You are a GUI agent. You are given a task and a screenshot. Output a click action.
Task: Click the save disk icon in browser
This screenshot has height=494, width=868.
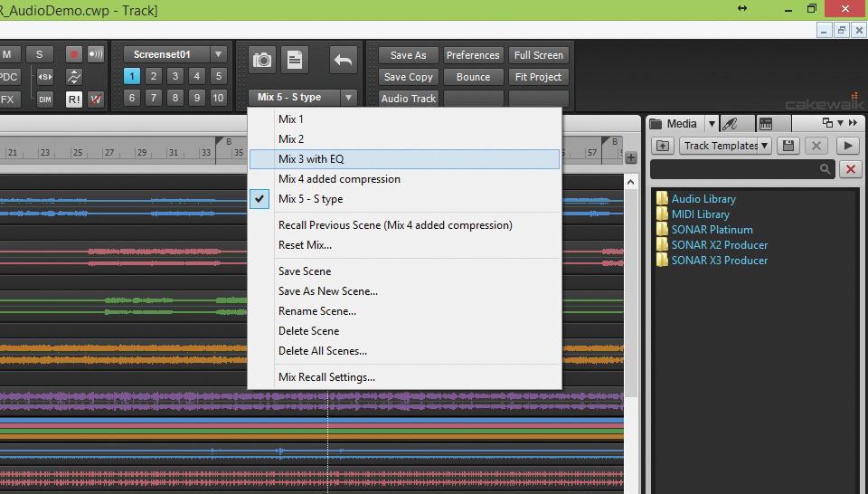788,146
